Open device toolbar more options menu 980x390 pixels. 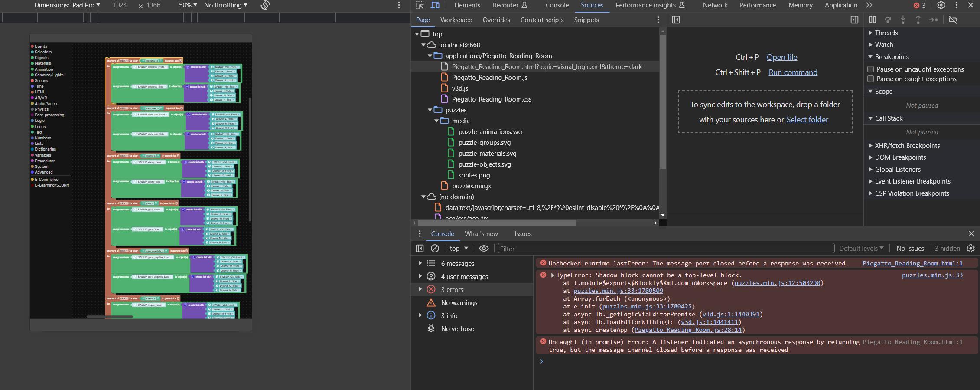point(399,5)
